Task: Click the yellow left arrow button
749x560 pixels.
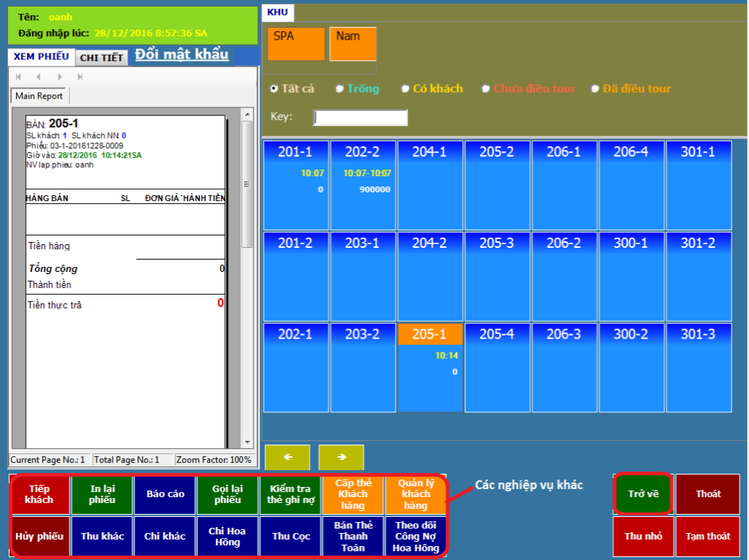Action: pos(287,457)
